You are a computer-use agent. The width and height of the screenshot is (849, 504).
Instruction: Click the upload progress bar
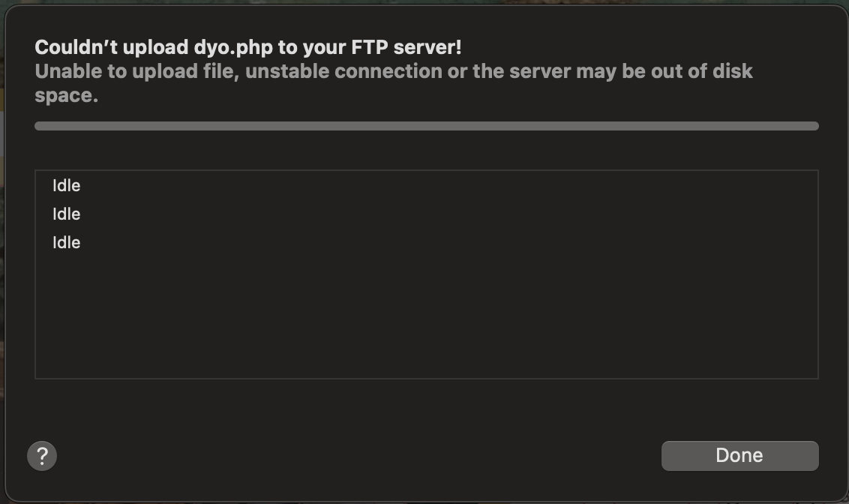(x=426, y=126)
